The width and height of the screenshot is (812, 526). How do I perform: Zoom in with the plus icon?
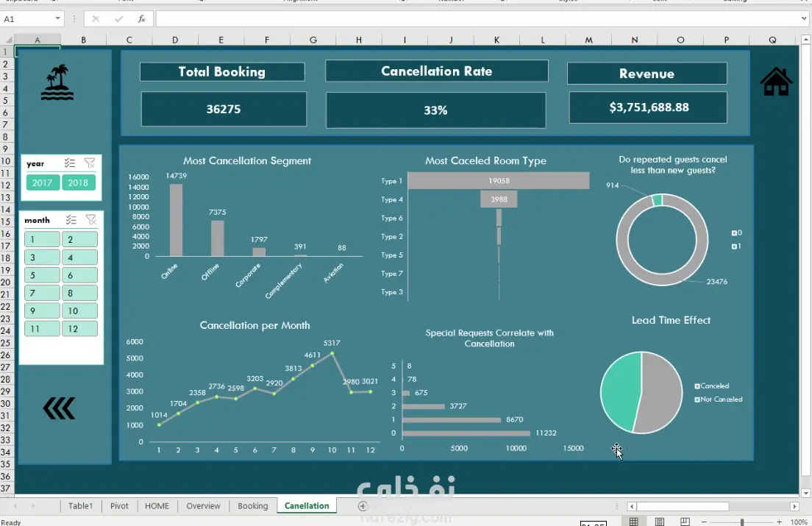coord(780,522)
